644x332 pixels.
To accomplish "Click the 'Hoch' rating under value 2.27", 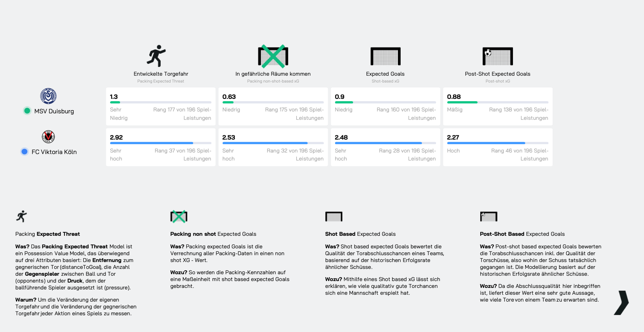I will pyautogui.click(x=453, y=151).
